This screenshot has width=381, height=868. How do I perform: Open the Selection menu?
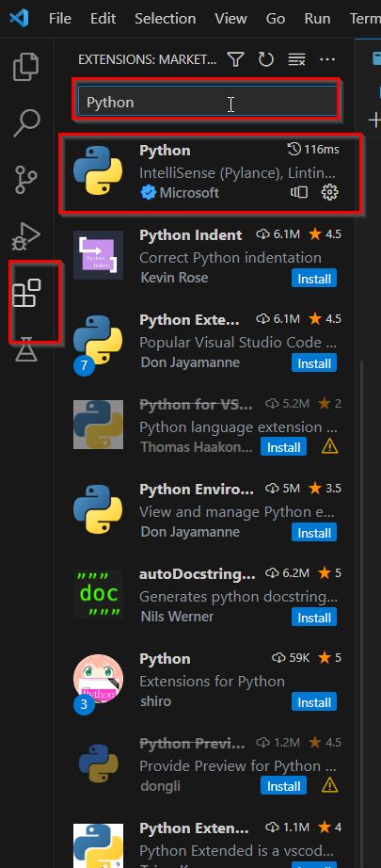(x=166, y=18)
